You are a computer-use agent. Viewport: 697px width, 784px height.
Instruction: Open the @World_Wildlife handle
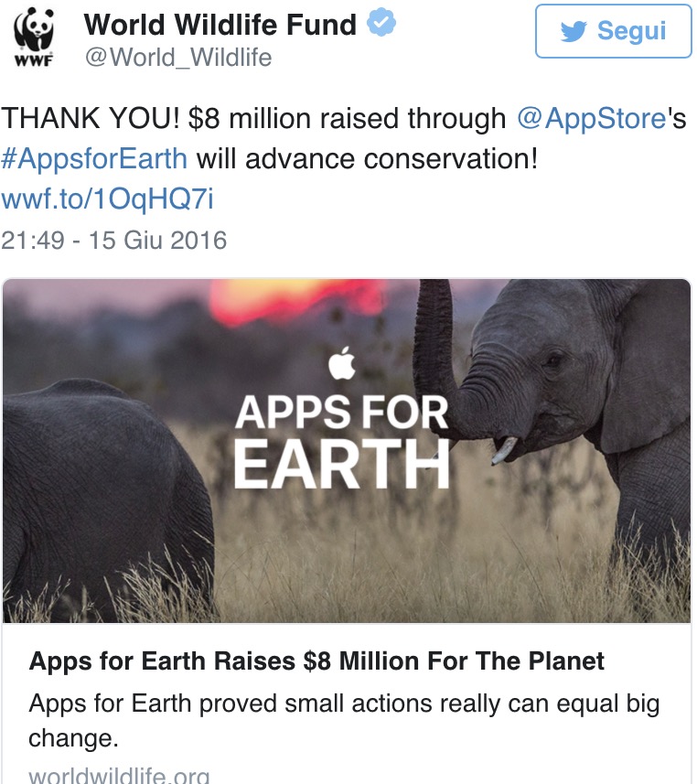[x=178, y=58]
